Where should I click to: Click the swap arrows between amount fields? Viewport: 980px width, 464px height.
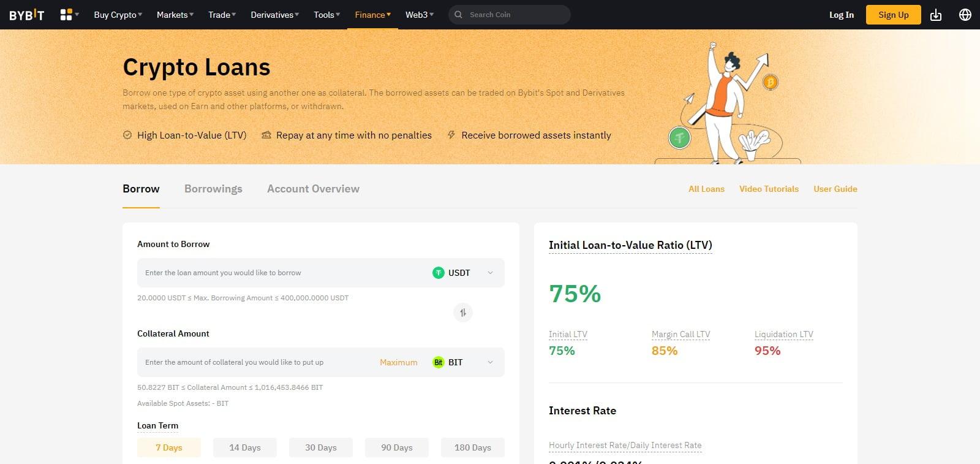463,313
